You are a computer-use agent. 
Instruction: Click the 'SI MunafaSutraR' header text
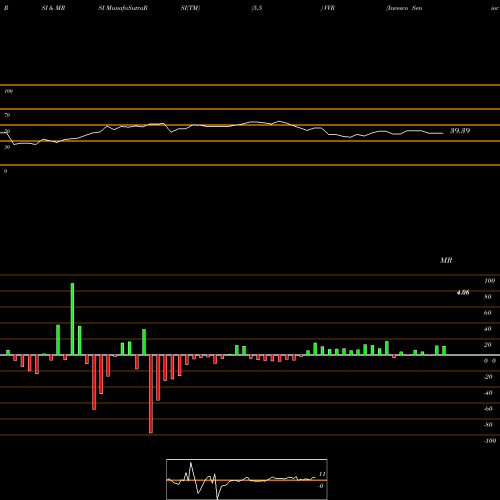click(123, 8)
